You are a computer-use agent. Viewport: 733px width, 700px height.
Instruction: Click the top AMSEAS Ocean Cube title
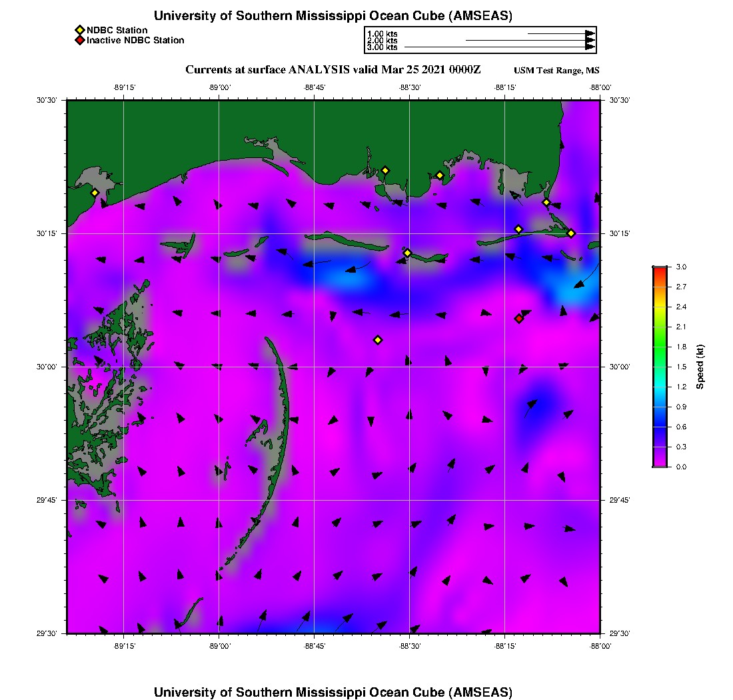(x=333, y=15)
